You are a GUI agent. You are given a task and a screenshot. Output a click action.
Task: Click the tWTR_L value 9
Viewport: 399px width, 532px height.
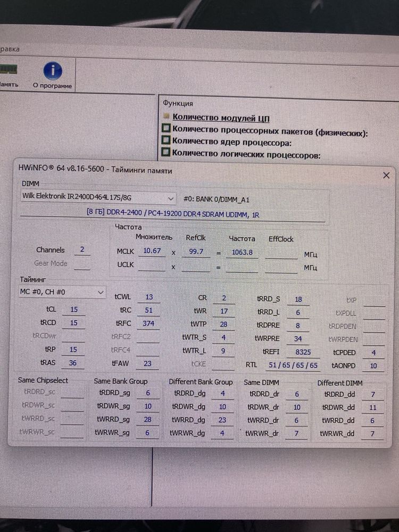click(x=223, y=351)
